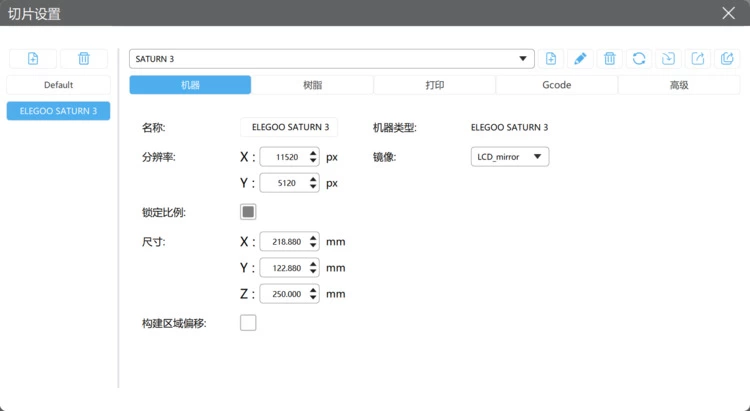Select ELEGOO SATURN 3 in the left list
750x411 pixels.
58,111
